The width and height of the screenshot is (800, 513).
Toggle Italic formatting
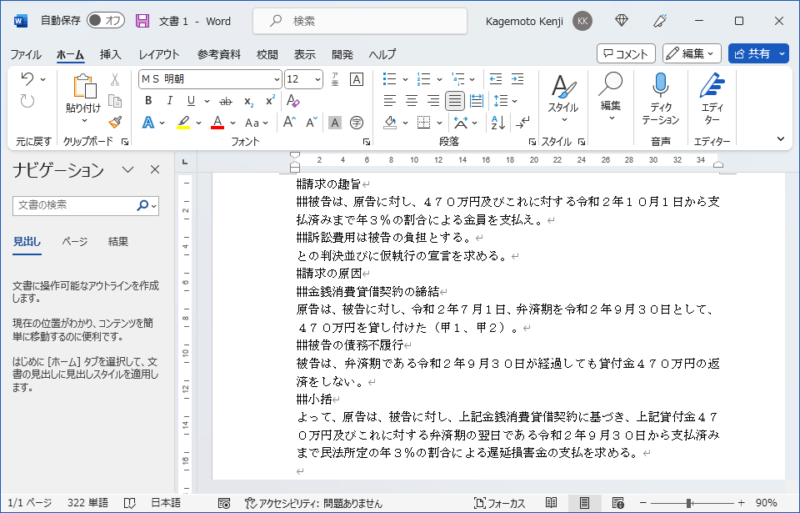coord(170,101)
